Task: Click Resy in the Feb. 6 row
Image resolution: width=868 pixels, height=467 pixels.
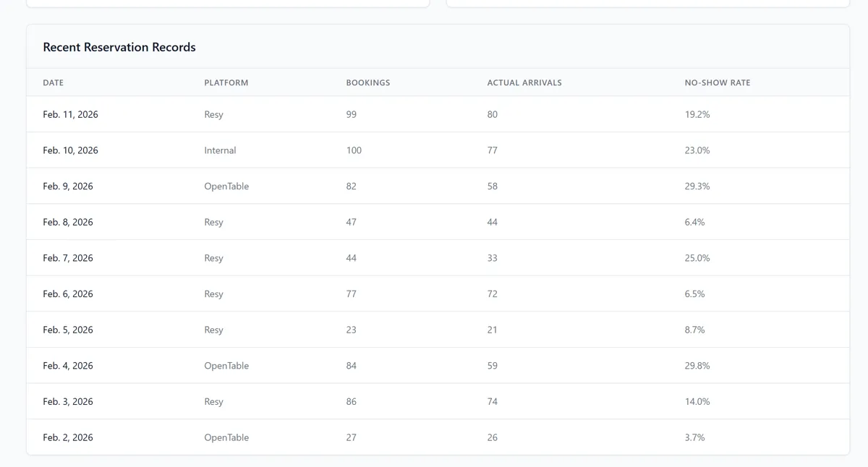Action: pos(213,294)
